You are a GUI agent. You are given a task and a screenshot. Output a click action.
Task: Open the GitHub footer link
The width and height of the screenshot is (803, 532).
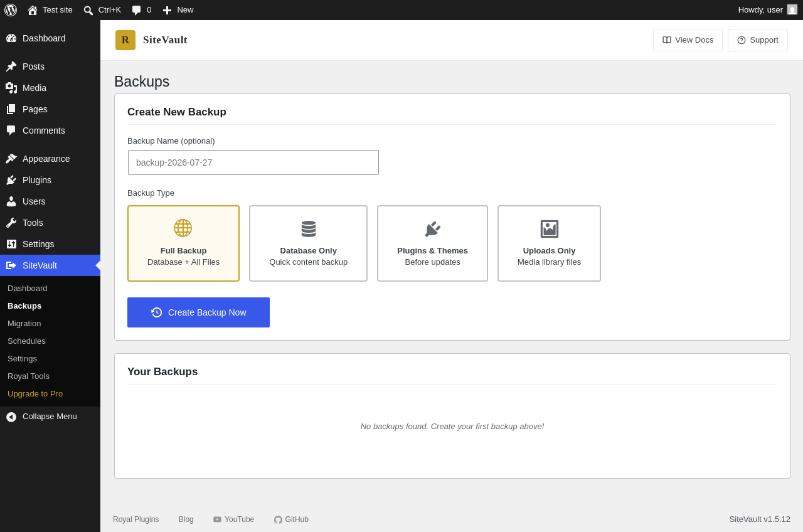(x=291, y=519)
